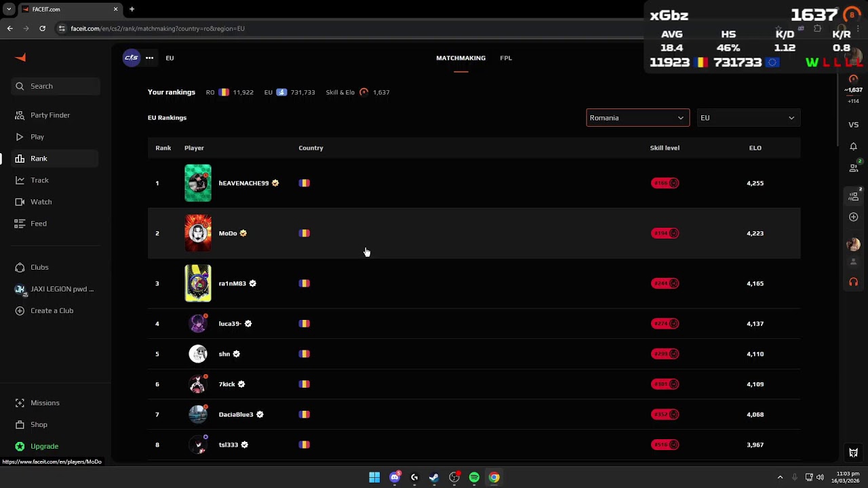Screen dimensions: 868x488
Task: Click the FACEIT logo in the sidebar
Action: 20,58
